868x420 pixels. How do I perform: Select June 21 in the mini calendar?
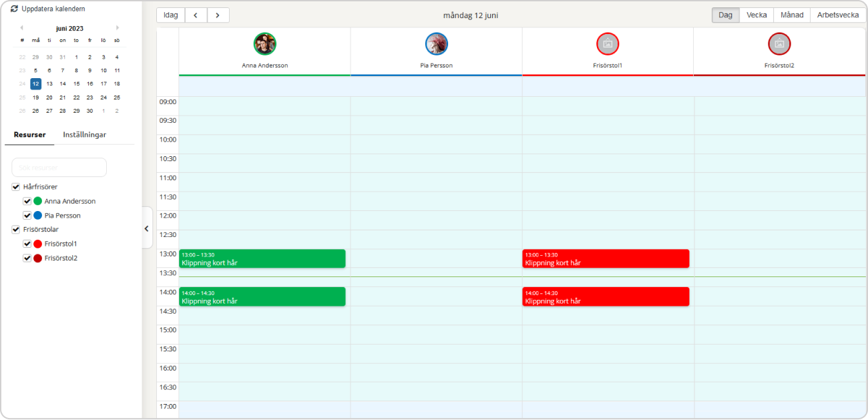(x=63, y=97)
